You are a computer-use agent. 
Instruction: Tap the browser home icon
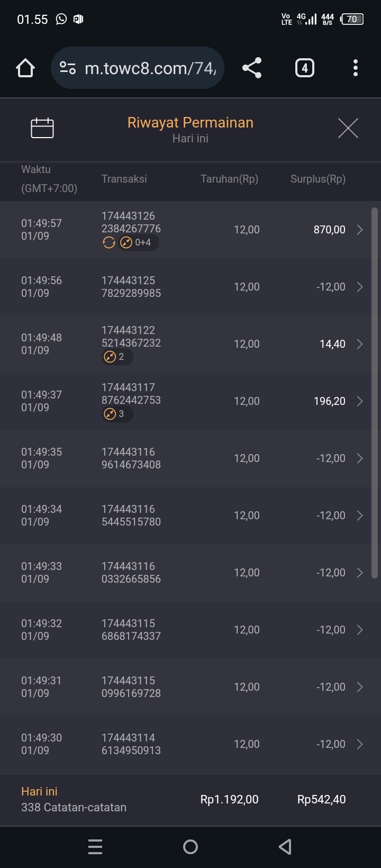coord(25,68)
